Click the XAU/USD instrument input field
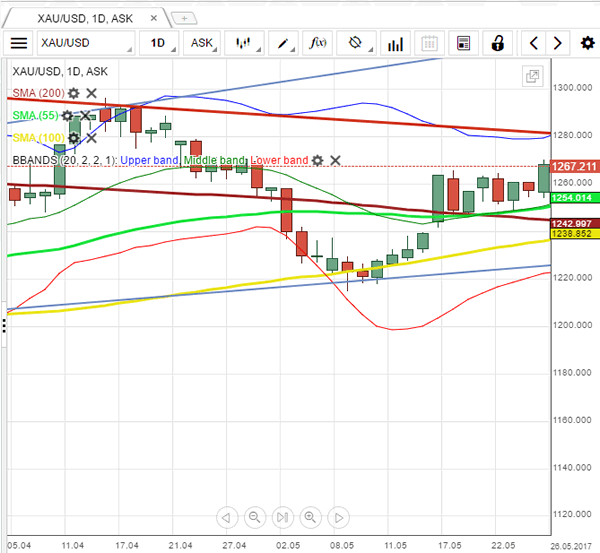The width and height of the screenshot is (600, 553). click(86, 43)
